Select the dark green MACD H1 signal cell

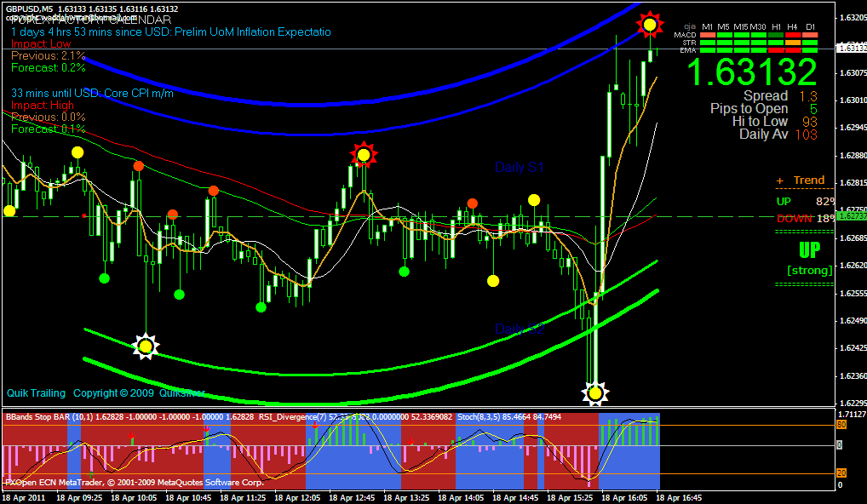coord(777,35)
